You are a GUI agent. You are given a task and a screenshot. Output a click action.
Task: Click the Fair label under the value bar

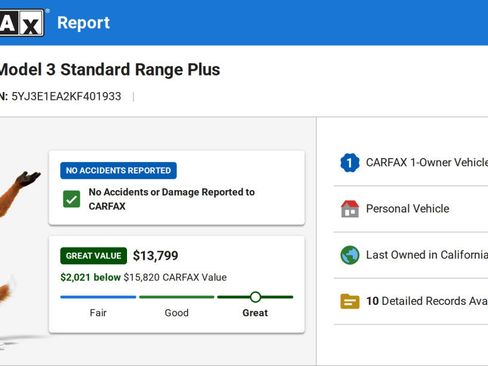coord(98,313)
